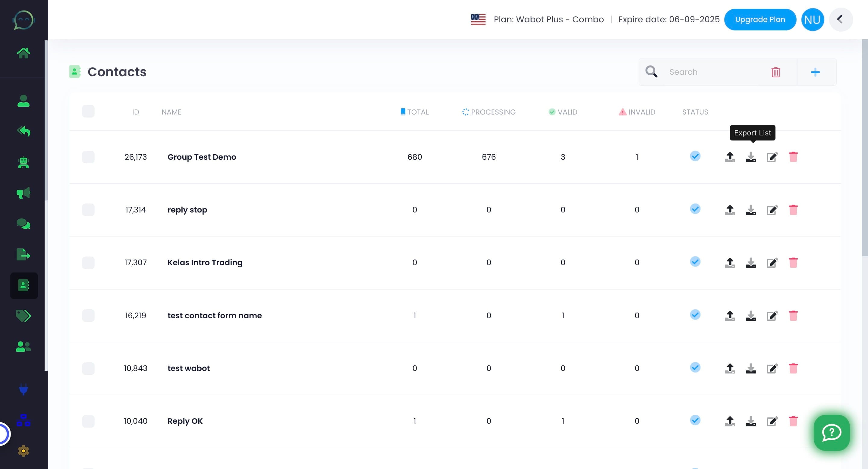The width and height of the screenshot is (868, 469).
Task: Export the Group Test Demo list
Action: 751,157
